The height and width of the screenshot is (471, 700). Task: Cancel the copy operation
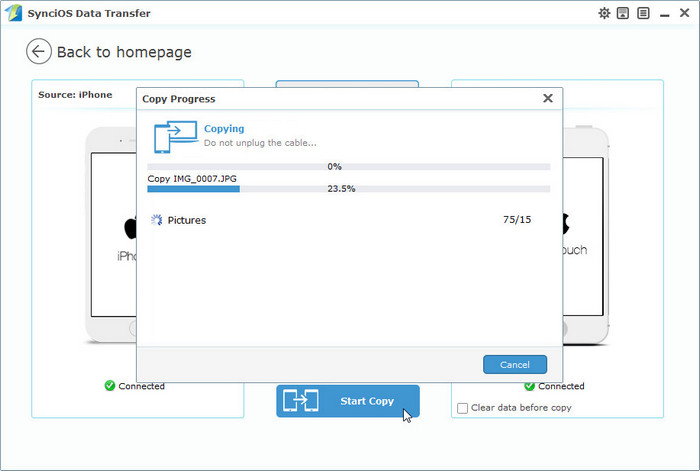[x=515, y=364]
